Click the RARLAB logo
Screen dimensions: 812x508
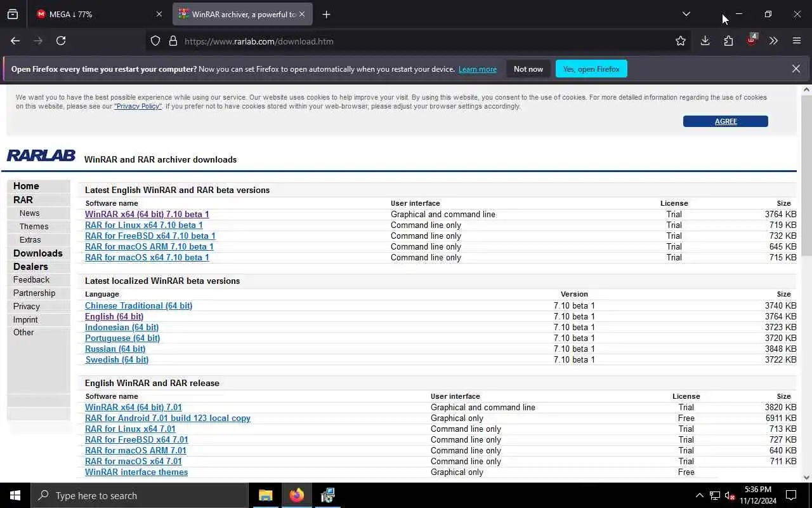(x=41, y=156)
